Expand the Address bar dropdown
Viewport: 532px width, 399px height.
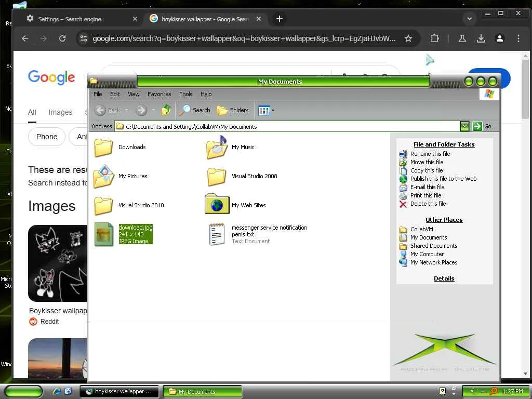464,127
